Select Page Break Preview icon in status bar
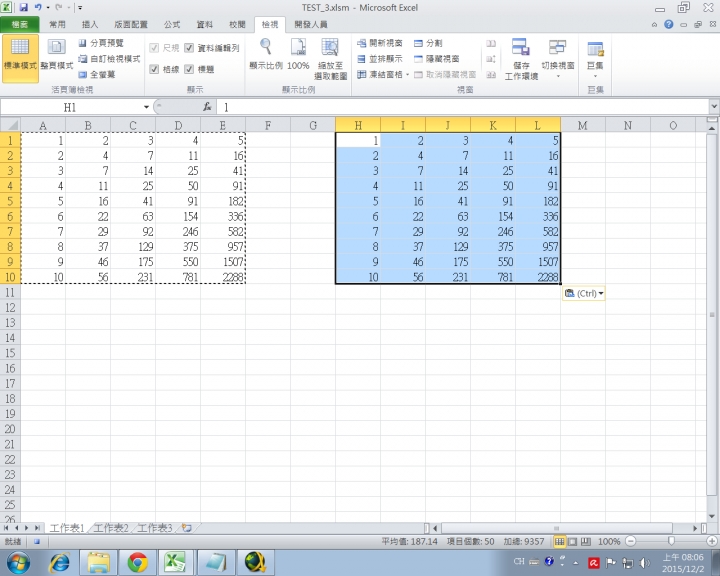The image size is (720, 576). [585, 542]
